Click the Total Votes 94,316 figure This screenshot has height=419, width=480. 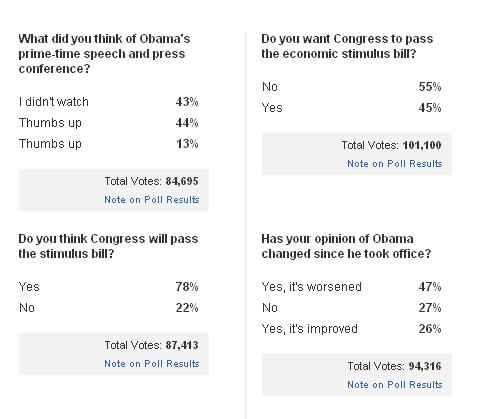[425, 366]
